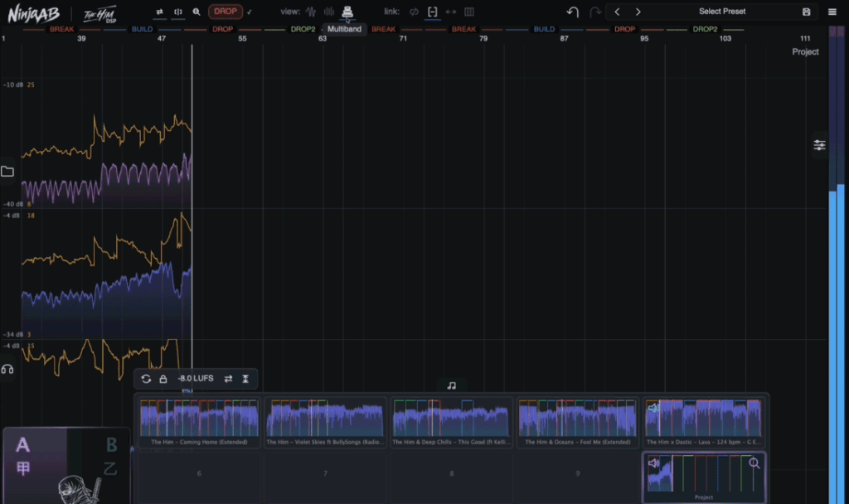
Task: Click magnifier icon on Project thumbnail
Action: (x=754, y=463)
